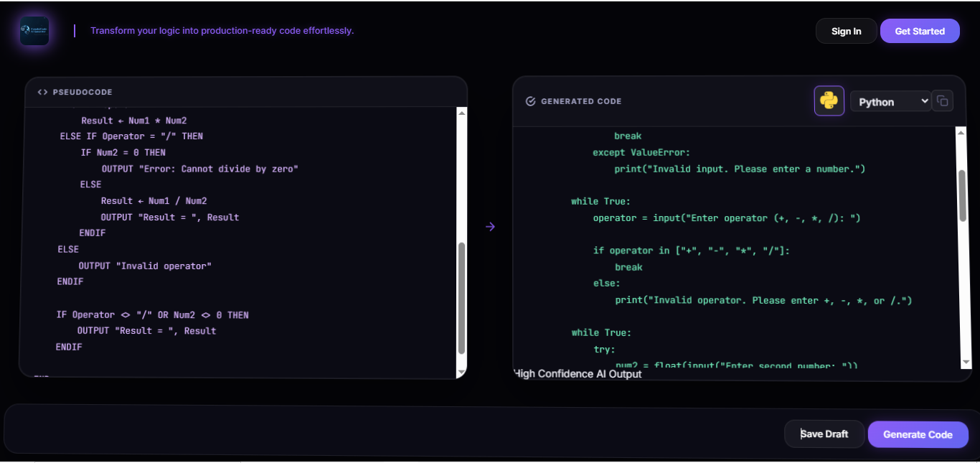Click the Sign In button
The image size is (980, 463).
[x=846, y=31]
